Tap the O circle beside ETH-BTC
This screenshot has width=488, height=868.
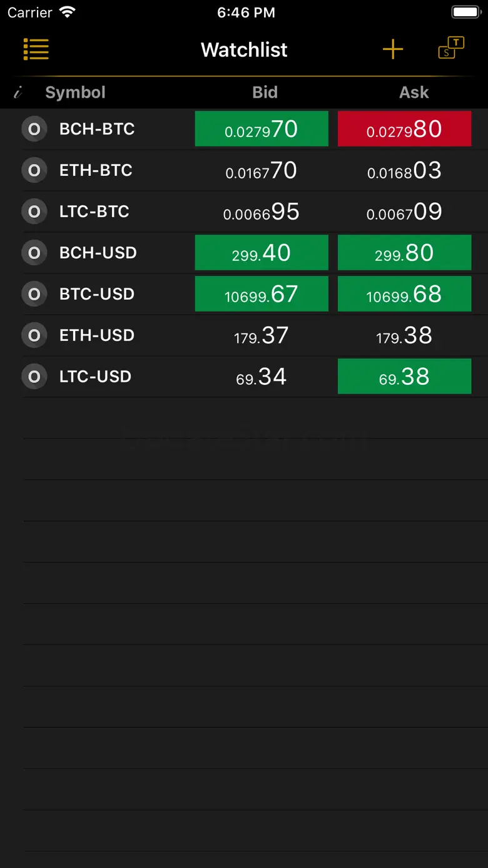[x=34, y=170]
